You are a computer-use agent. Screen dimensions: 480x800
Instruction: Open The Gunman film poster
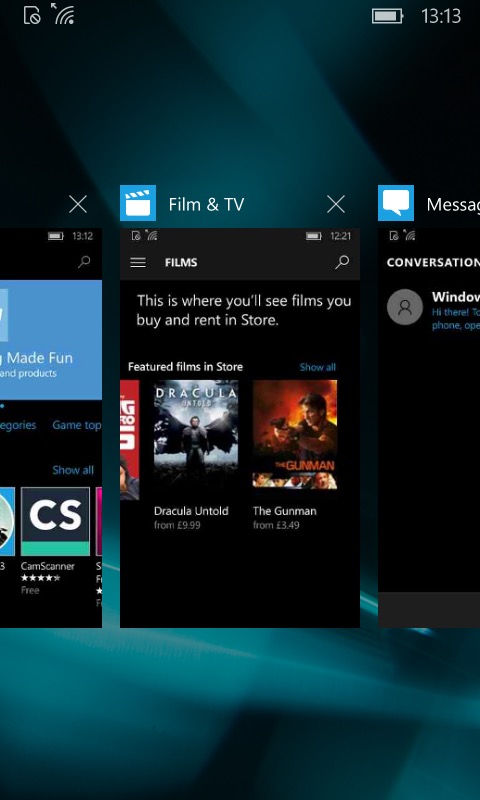pyautogui.click(x=295, y=435)
